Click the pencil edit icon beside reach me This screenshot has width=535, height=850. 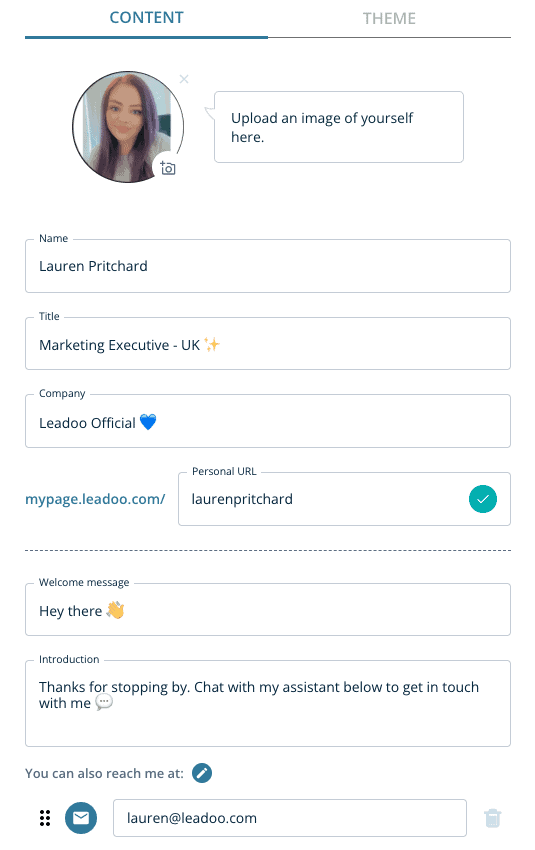point(202,773)
